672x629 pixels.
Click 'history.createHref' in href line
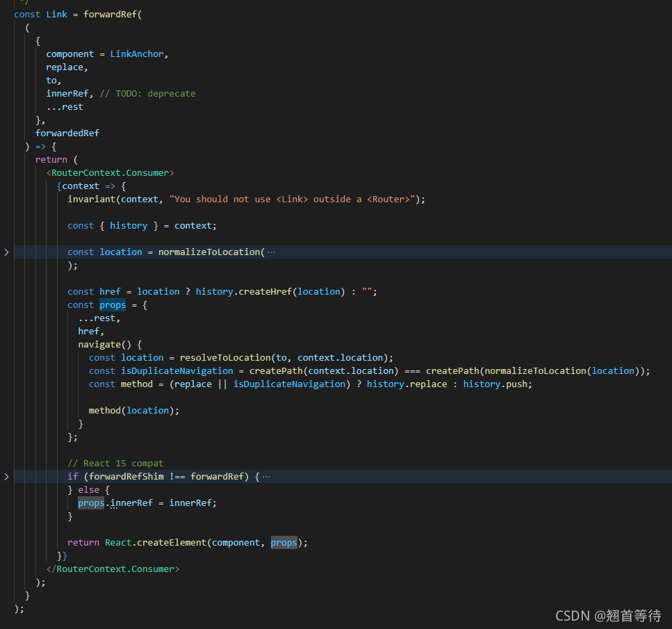click(x=244, y=291)
